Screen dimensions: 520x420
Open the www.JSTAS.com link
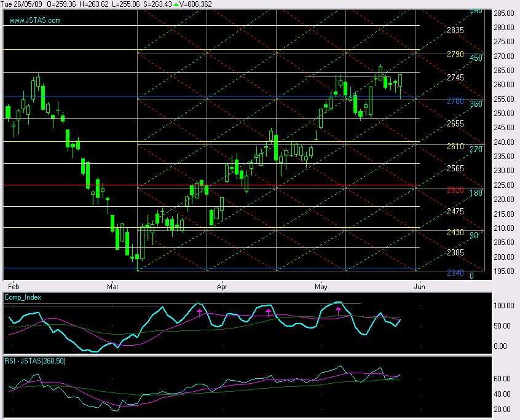35,20
